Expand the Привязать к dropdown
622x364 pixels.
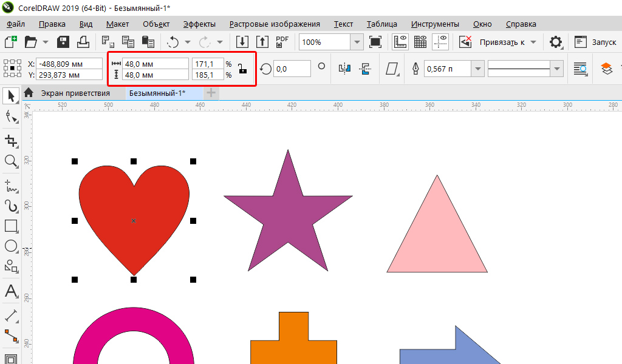click(x=533, y=42)
